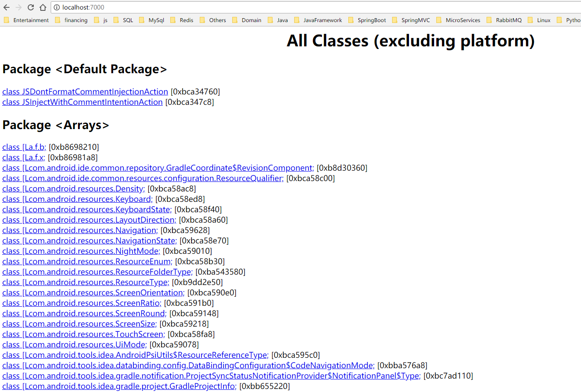Screen dimensions: 581x392
Task: Click the All Classes (excluding platform) heading
Action: click(x=411, y=41)
